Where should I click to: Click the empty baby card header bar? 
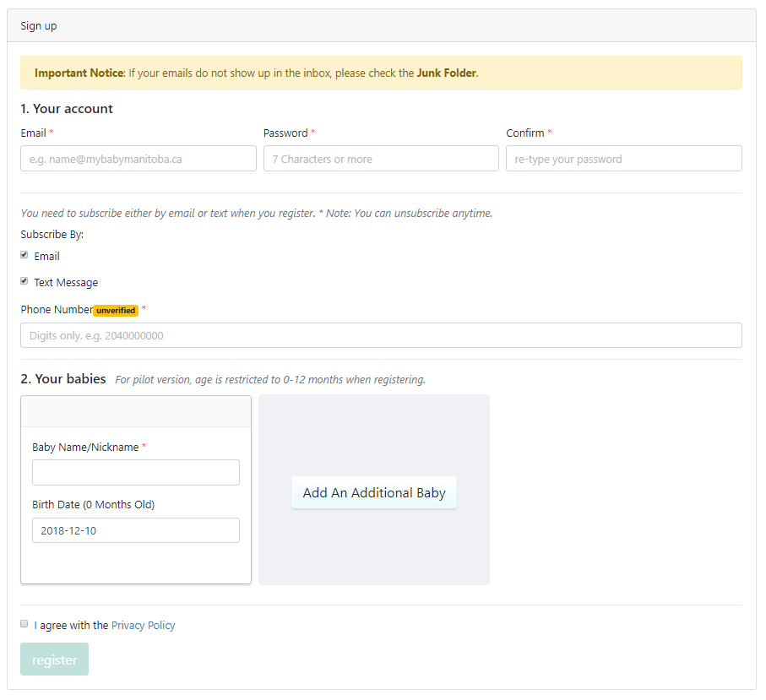coord(136,412)
